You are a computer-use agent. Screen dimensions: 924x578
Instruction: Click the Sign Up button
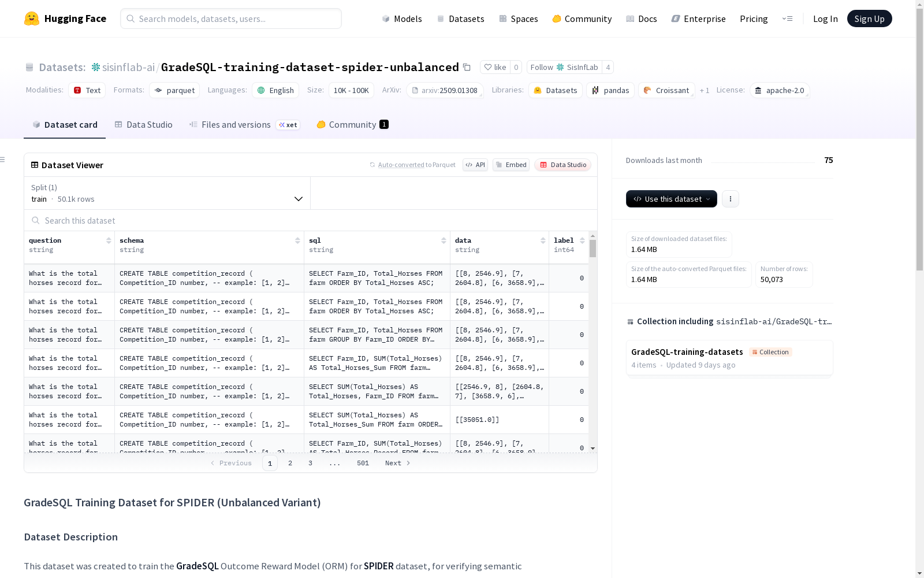tap(869, 18)
